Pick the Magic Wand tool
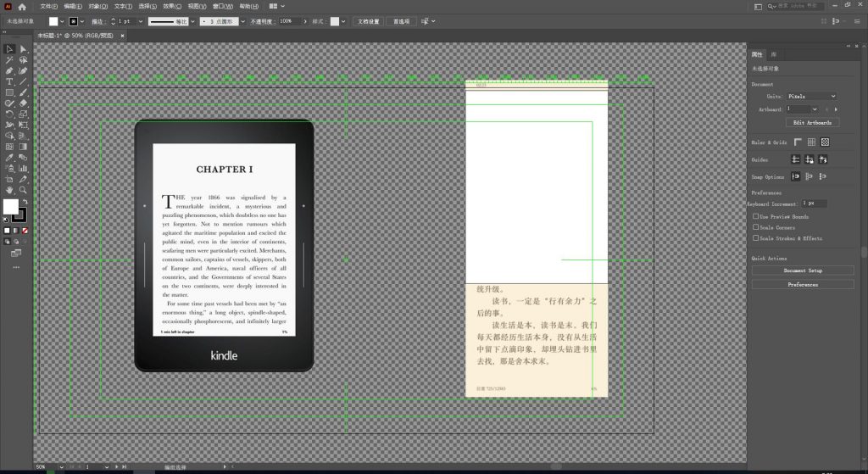The image size is (868, 474). 9,60
